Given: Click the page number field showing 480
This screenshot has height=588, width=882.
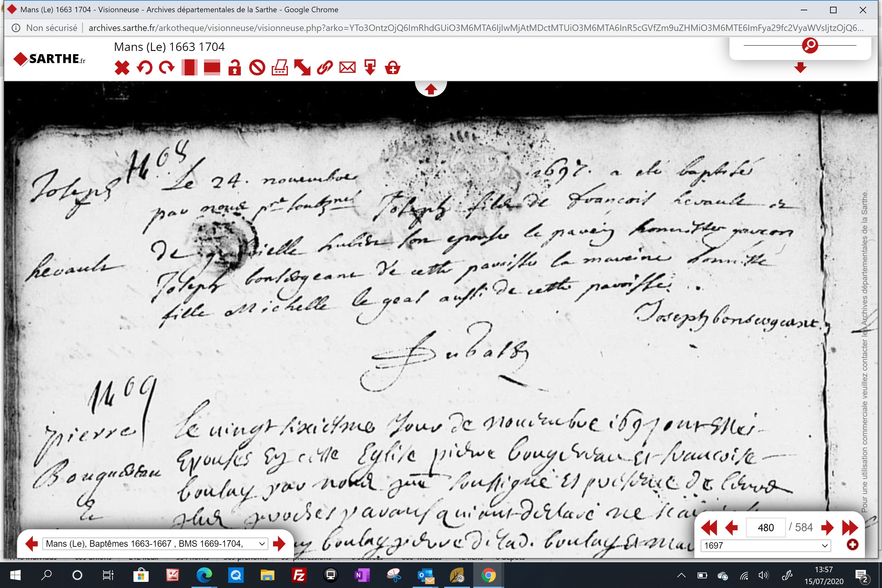Looking at the screenshot, I should [766, 528].
